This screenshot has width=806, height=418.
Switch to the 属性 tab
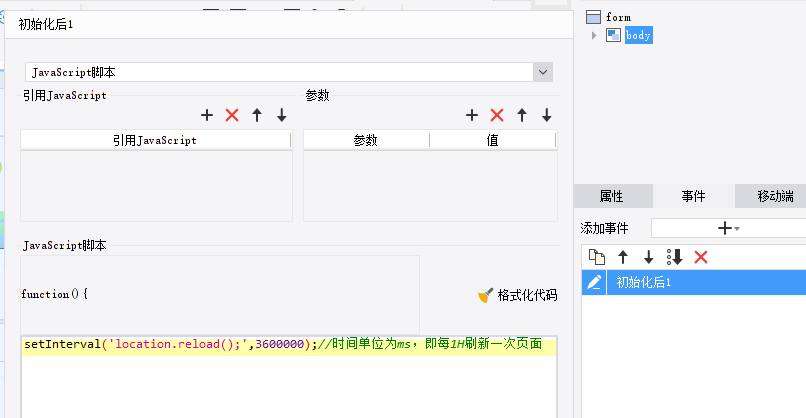612,196
